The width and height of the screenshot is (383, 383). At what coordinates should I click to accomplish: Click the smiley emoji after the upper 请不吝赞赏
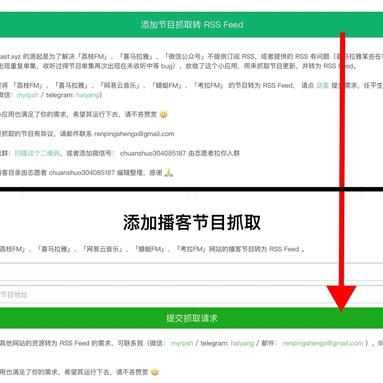(x=163, y=114)
